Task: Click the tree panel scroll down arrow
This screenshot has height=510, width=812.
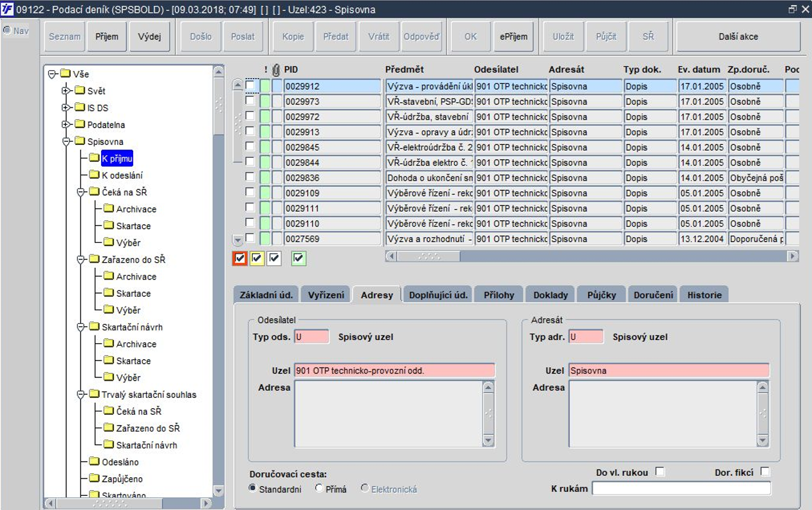Action: coord(218,491)
